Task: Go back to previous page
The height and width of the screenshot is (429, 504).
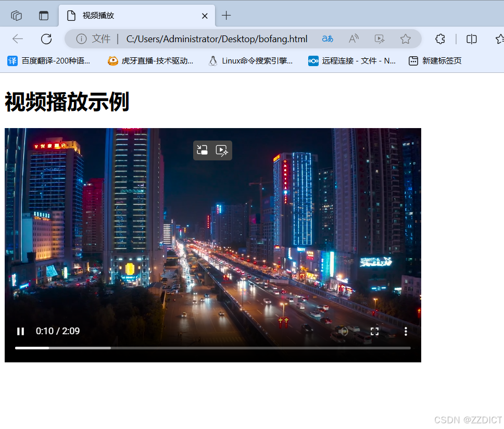Action: click(18, 39)
